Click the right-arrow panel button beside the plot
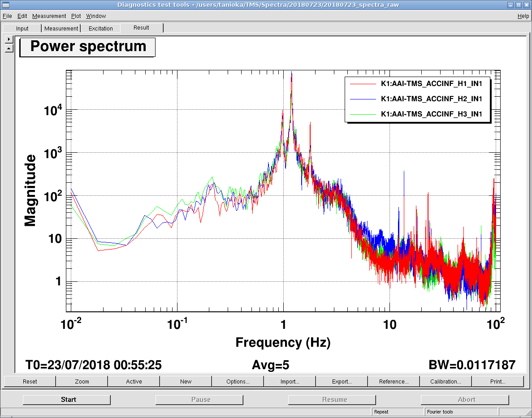This screenshot has height=418, width=532. [x=9, y=39]
